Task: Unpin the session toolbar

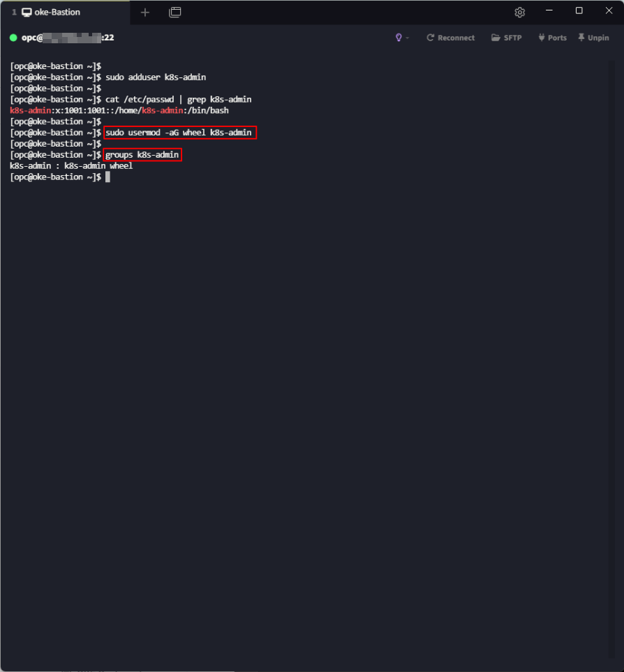Action: click(x=593, y=38)
